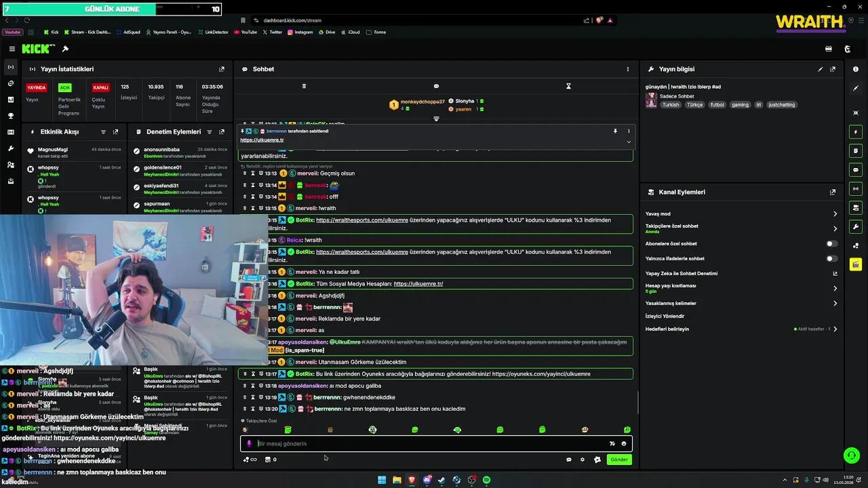868x488 pixels.
Task: Edit stream info with the Yayın bilgisi pencil
Action: click(820, 69)
